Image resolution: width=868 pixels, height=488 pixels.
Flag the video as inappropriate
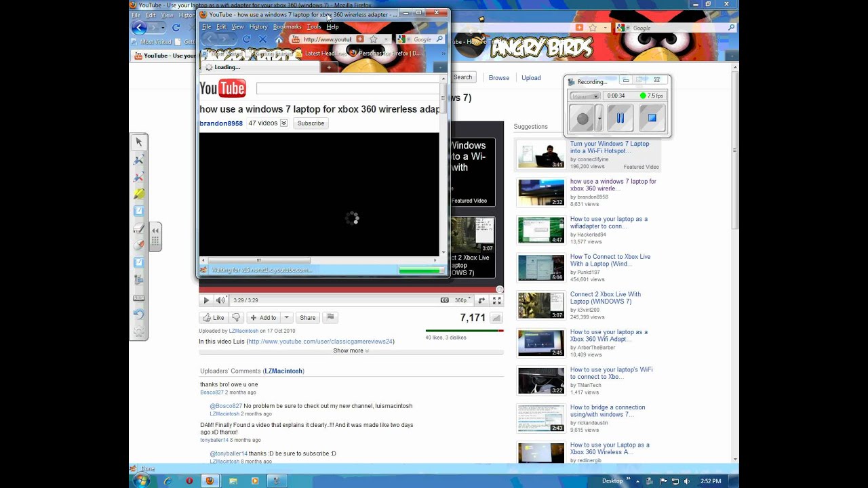coord(330,317)
